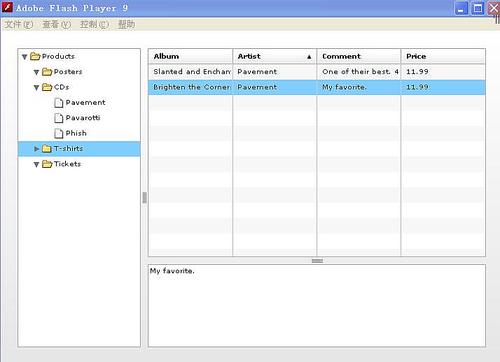Click the Pavement document icon in tree
Image resolution: width=500 pixels, height=362 pixels.
(x=59, y=103)
